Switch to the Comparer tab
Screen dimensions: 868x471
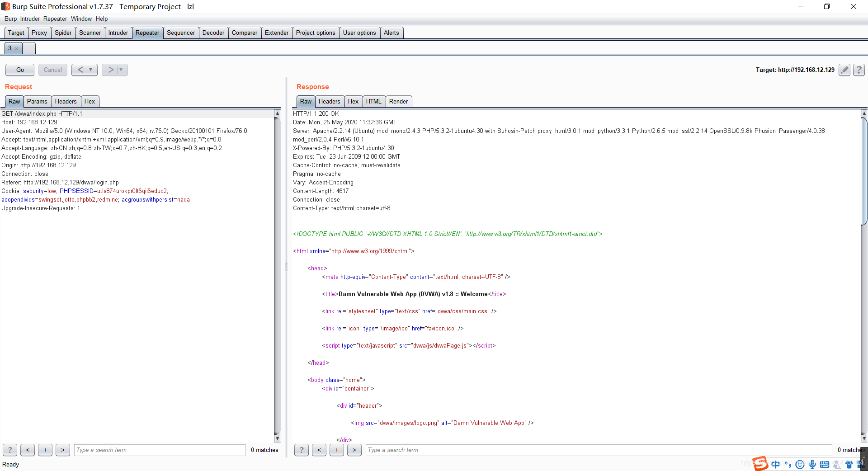pyautogui.click(x=245, y=33)
